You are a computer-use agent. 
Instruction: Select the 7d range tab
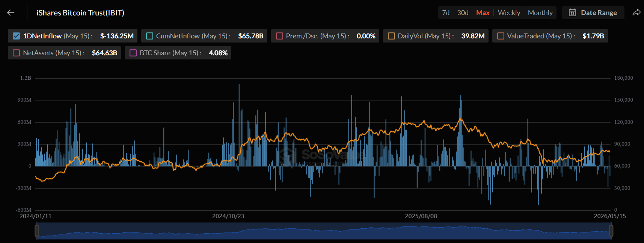[x=446, y=13]
